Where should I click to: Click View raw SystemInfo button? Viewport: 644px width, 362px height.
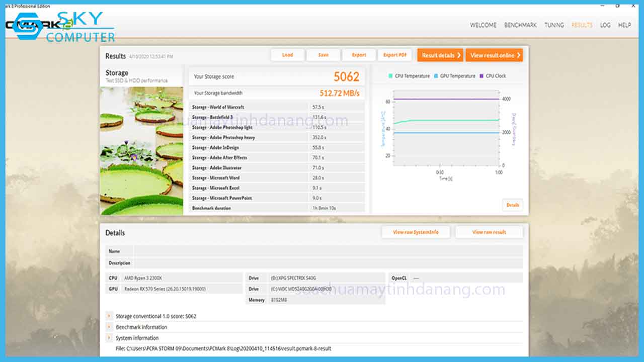point(416,232)
